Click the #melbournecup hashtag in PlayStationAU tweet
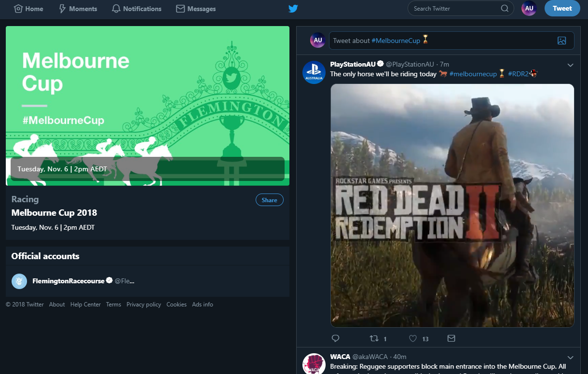The image size is (588, 374). pyautogui.click(x=473, y=74)
